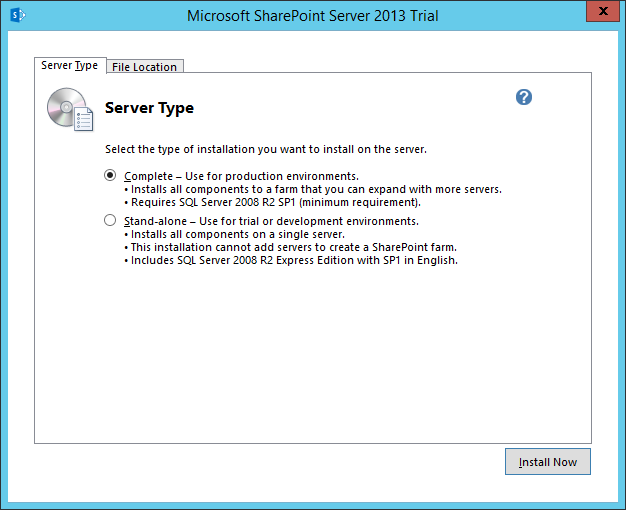Click the 'Stand-alone – Use for trial' label
The width and height of the screenshot is (626, 510).
click(271, 221)
